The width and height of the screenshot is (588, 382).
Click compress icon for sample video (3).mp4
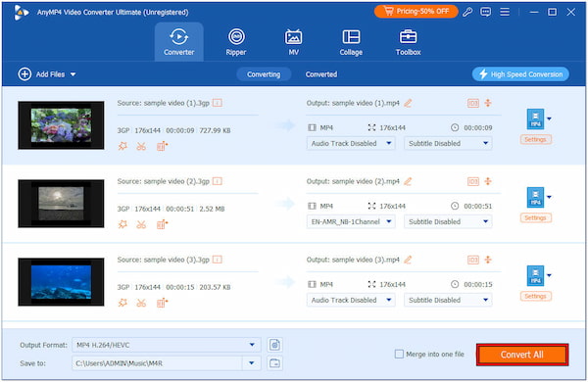pos(488,260)
